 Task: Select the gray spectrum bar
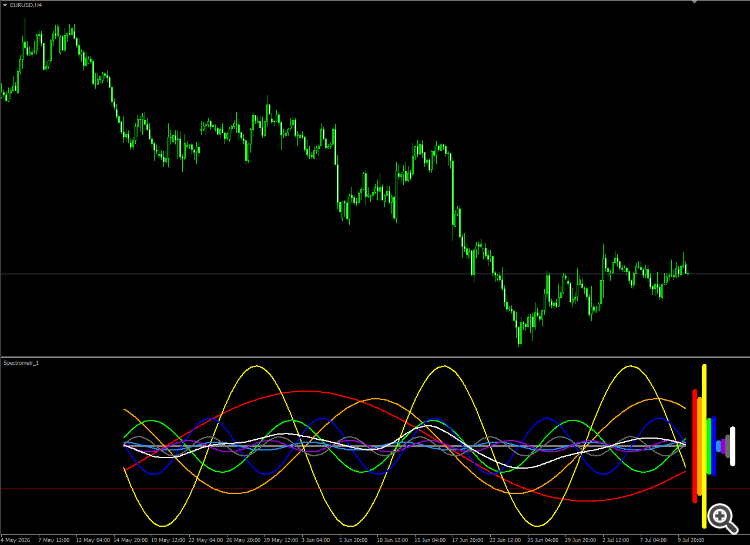click(x=728, y=446)
